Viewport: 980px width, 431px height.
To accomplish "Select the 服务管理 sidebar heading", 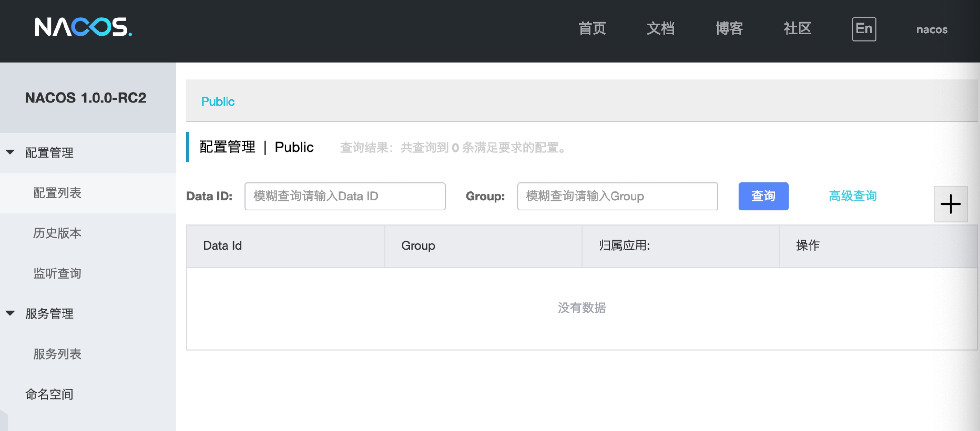I will (x=49, y=314).
